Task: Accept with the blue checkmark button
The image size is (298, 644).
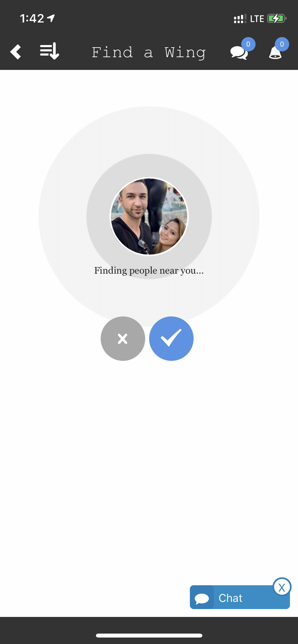Action: click(171, 339)
